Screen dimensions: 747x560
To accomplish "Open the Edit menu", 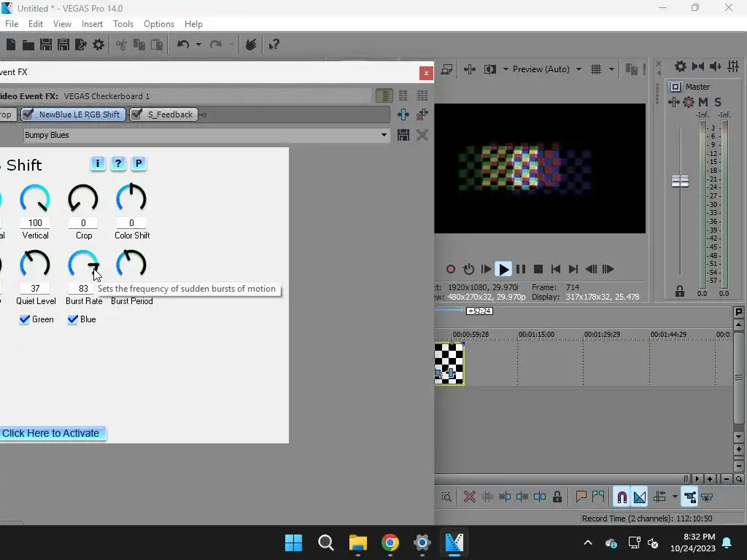I will [36, 24].
